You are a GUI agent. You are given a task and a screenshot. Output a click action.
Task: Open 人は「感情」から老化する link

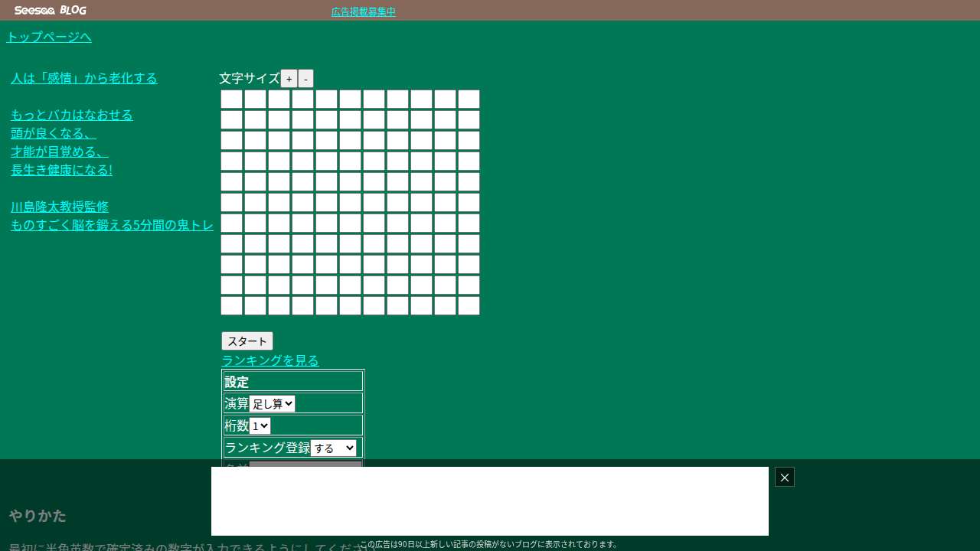(x=84, y=78)
